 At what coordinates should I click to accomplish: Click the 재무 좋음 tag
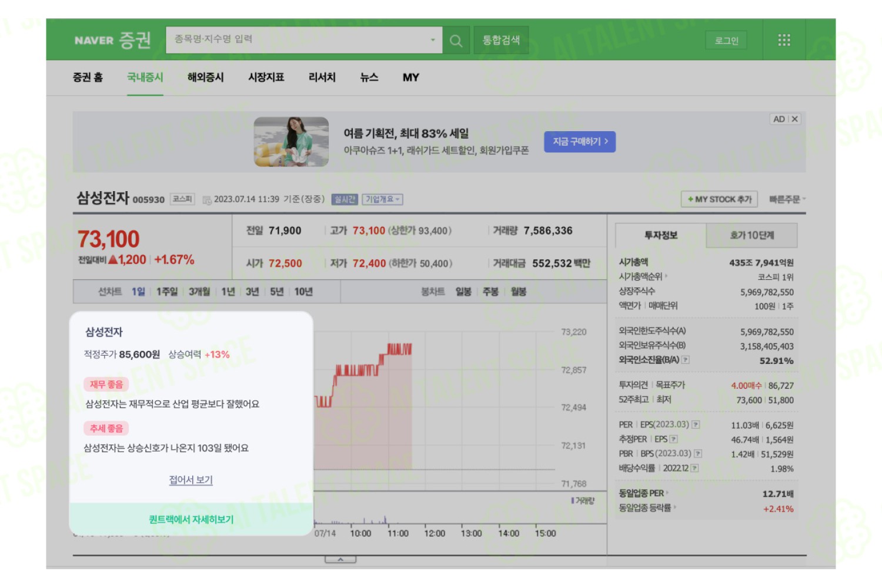(106, 384)
